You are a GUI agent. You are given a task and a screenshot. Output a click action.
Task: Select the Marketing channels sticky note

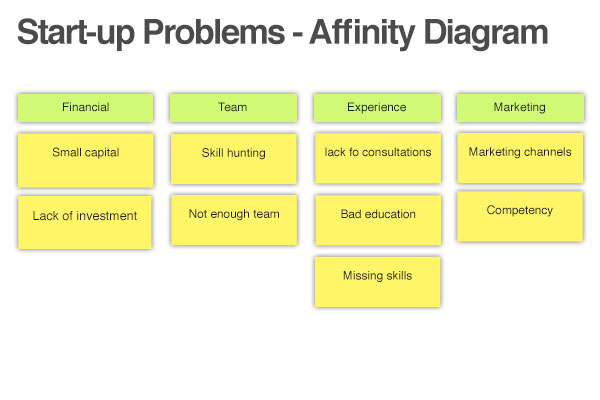click(x=520, y=158)
